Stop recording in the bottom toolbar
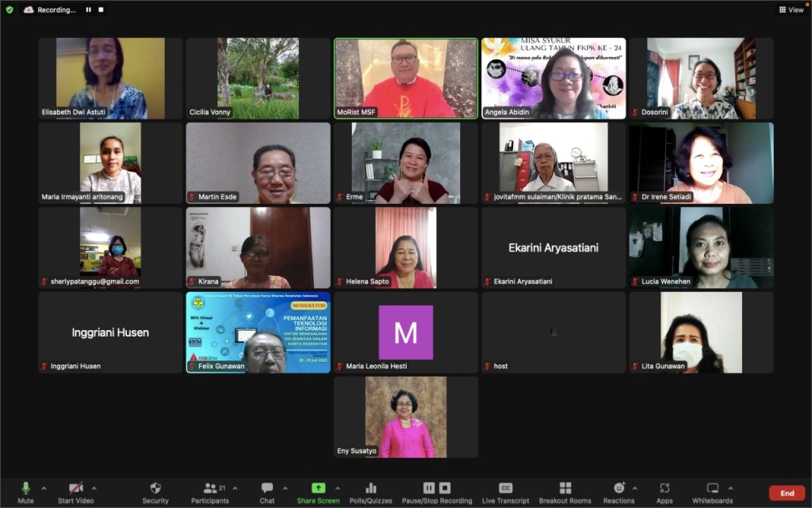 [x=445, y=487]
